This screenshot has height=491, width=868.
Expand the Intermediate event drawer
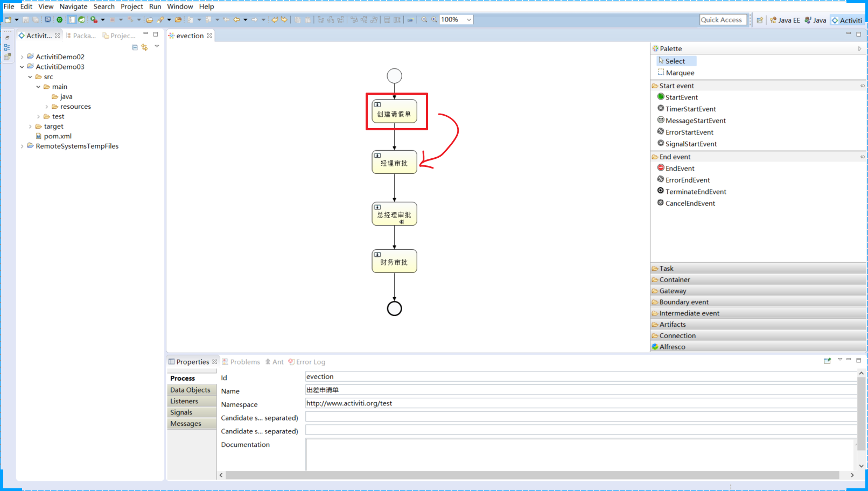(758, 313)
